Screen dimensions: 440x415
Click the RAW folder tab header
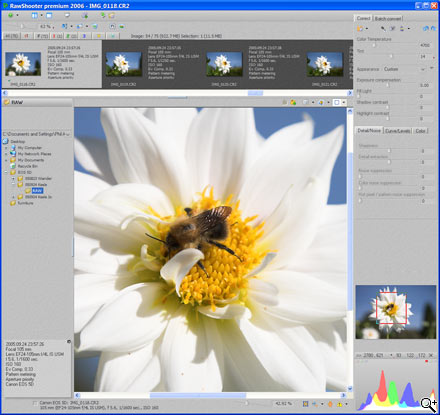[x=37, y=102]
